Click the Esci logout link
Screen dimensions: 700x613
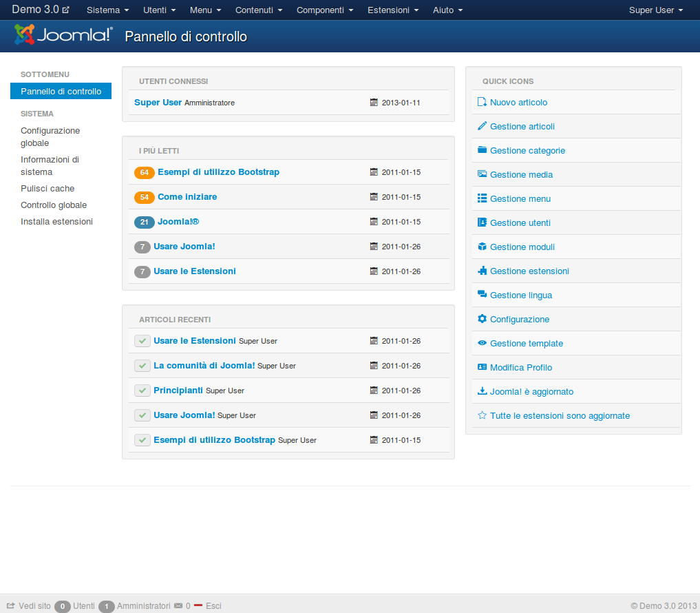(213, 606)
